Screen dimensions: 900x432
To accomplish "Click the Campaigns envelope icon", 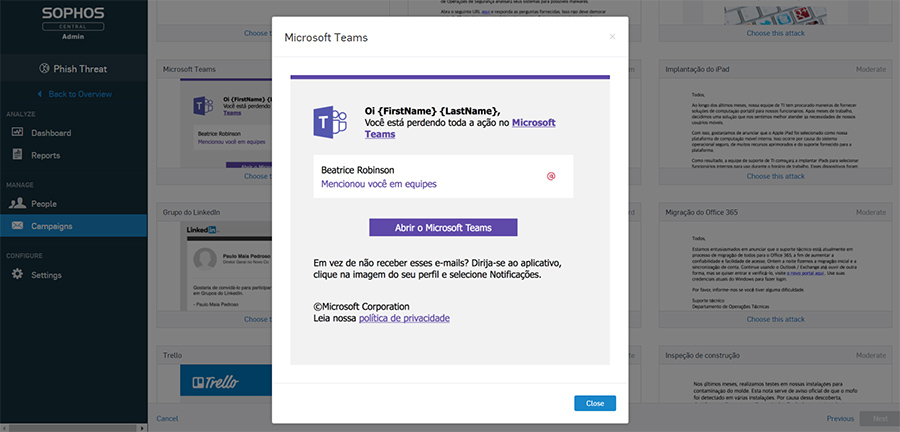I will (17, 226).
